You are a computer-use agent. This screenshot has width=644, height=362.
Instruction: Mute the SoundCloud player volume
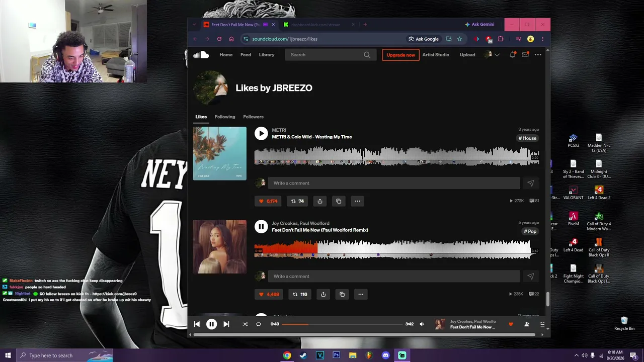pyautogui.click(x=422, y=324)
